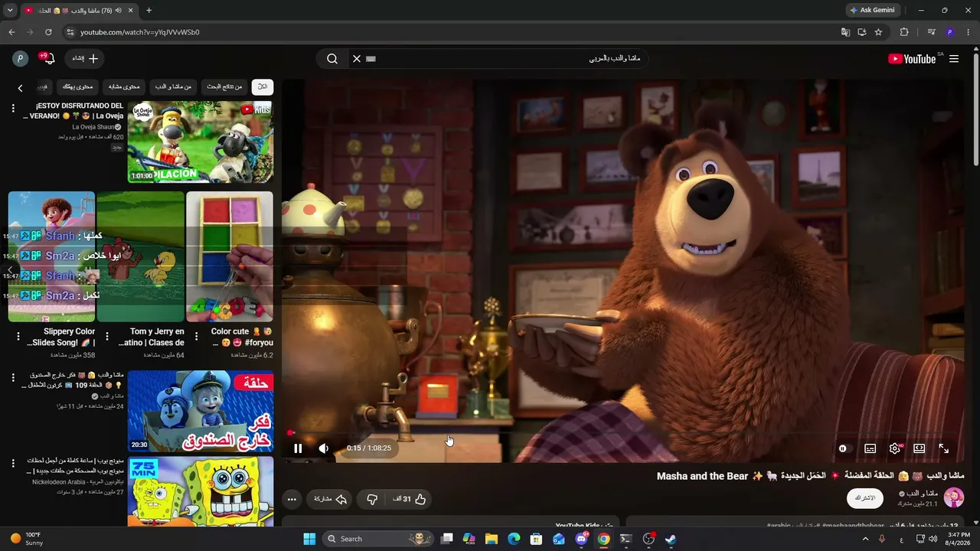
Task: Close the Masha and the Bear browser tab
Action: [x=131, y=10]
